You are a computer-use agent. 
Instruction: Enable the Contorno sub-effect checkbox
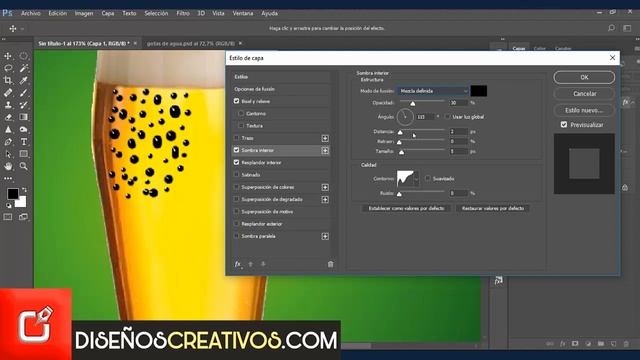(241, 113)
